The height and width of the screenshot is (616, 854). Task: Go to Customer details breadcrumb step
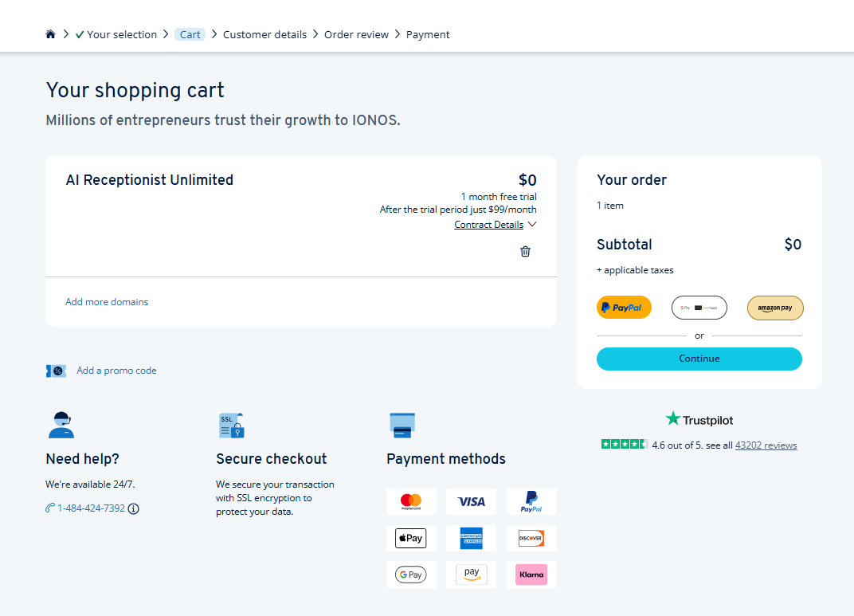(x=264, y=34)
